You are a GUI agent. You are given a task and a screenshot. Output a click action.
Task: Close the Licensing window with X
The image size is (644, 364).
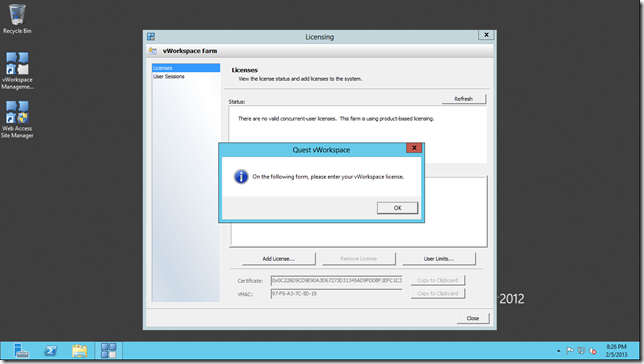point(486,35)
